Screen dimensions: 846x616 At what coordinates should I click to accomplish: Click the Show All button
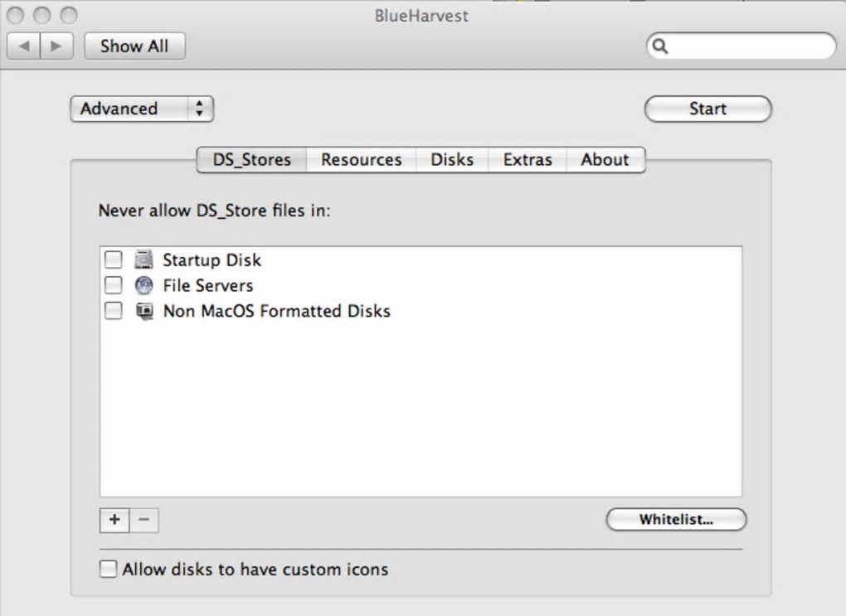(135, 46)
